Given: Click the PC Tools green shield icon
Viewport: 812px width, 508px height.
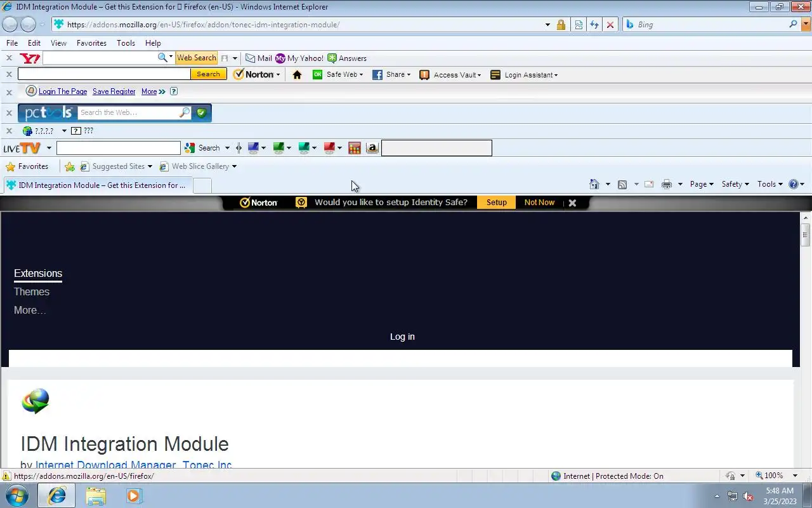Looking at the screenshot, I should pos(202,112).
